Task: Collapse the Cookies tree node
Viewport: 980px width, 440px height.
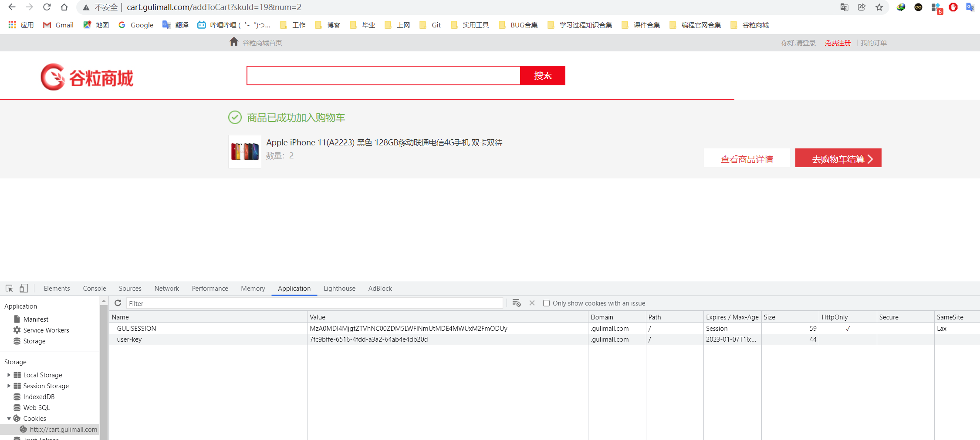Action: pos(9,418)
